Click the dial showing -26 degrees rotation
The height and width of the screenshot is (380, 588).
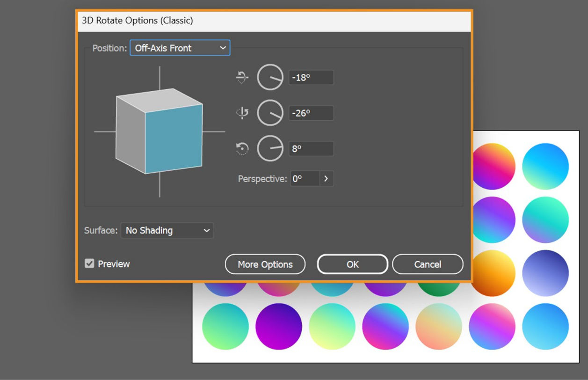coord(270,113)
